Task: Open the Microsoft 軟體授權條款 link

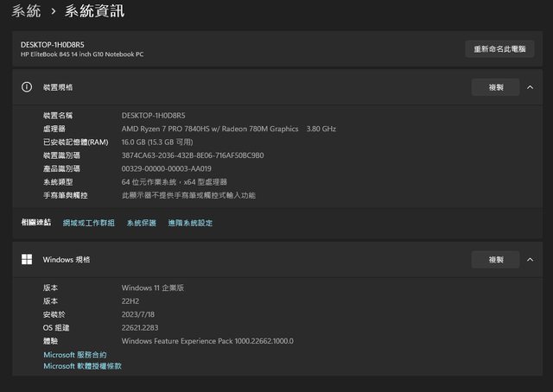Action: 82,366
